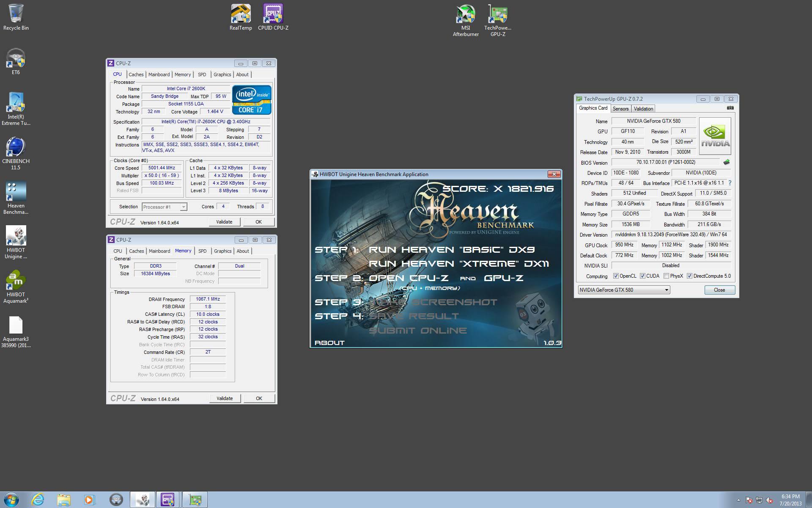Click Validate in bottom CPU-Z window

[225, 398]
